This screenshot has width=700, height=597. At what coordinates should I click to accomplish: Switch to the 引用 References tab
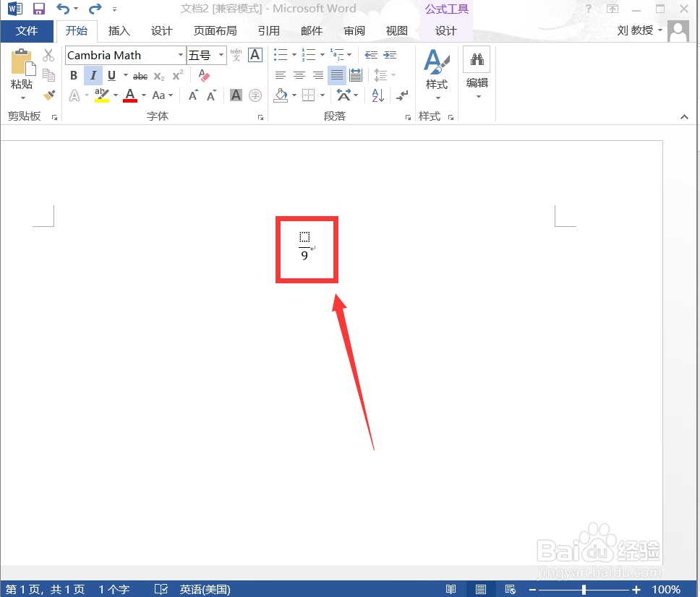[x=269, y=31]
